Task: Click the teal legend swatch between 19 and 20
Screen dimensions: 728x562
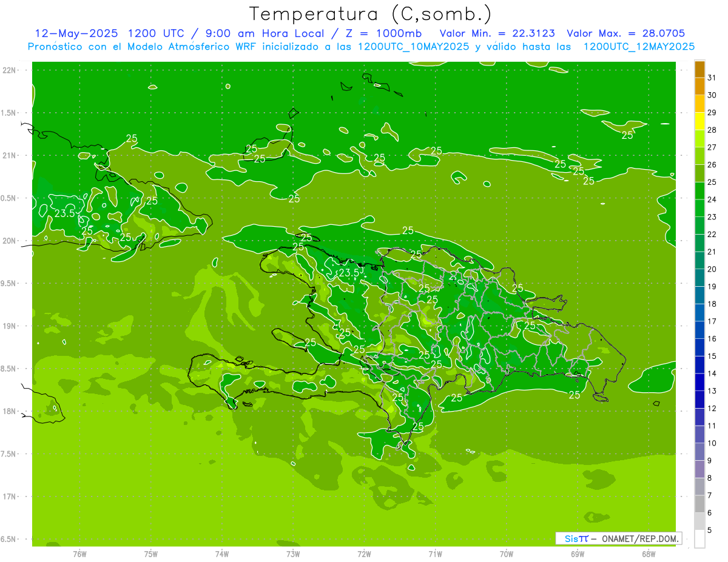Action: click(x=699, y=278)
